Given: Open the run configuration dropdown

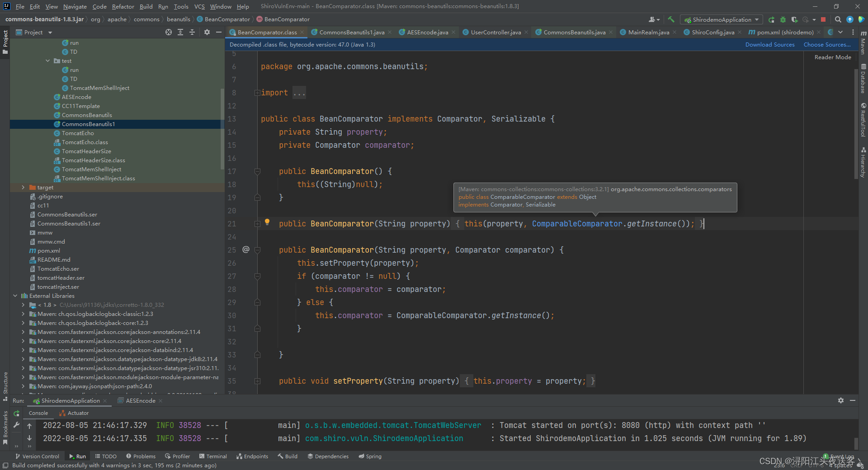Looking at the screenshot, I should (x=722, y=19).
